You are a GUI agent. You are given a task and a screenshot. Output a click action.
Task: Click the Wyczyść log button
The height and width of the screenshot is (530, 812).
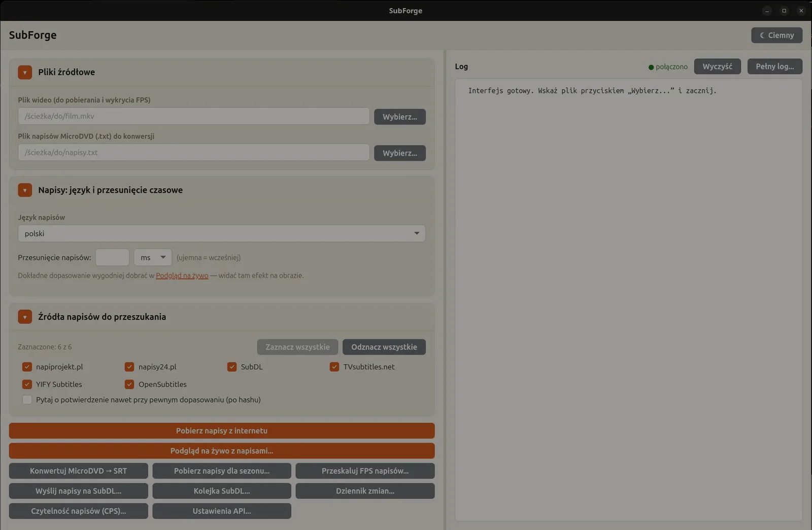[x=717, y=66]
